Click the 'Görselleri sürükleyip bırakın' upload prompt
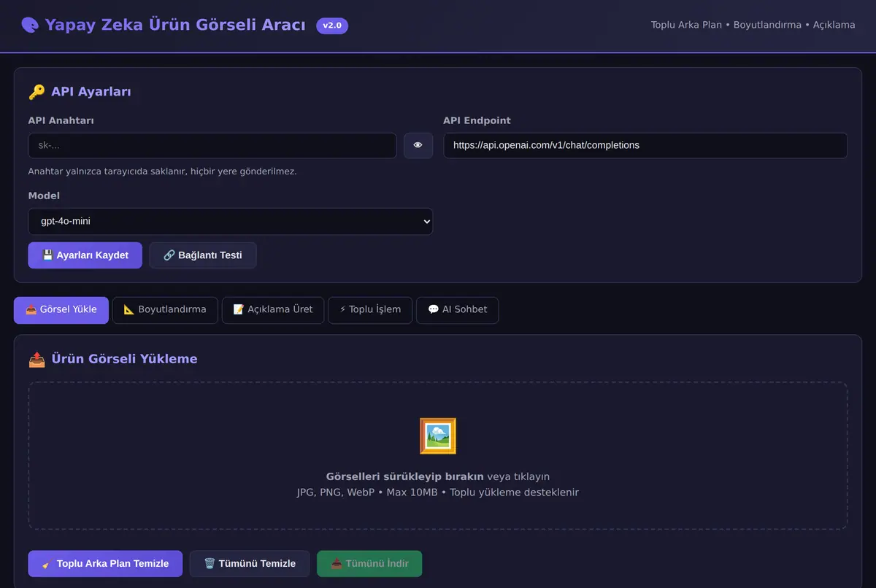The image size is (876, 588). [438, 476]
